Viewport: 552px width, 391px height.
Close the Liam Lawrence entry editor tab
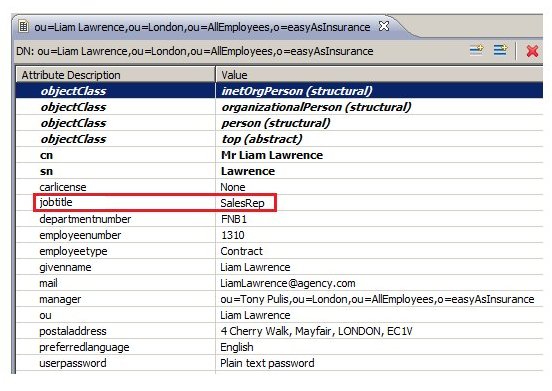coord(384,26)
